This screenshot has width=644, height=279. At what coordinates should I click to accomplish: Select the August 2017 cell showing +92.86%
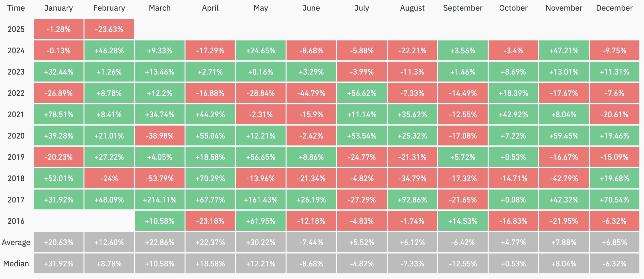tap(412, 200)
